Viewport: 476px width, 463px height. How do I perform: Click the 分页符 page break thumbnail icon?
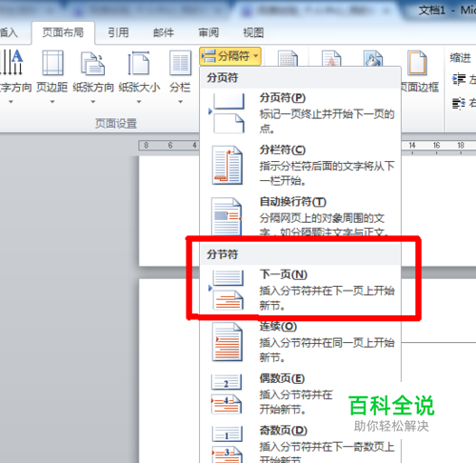click(x=228, y=112)
